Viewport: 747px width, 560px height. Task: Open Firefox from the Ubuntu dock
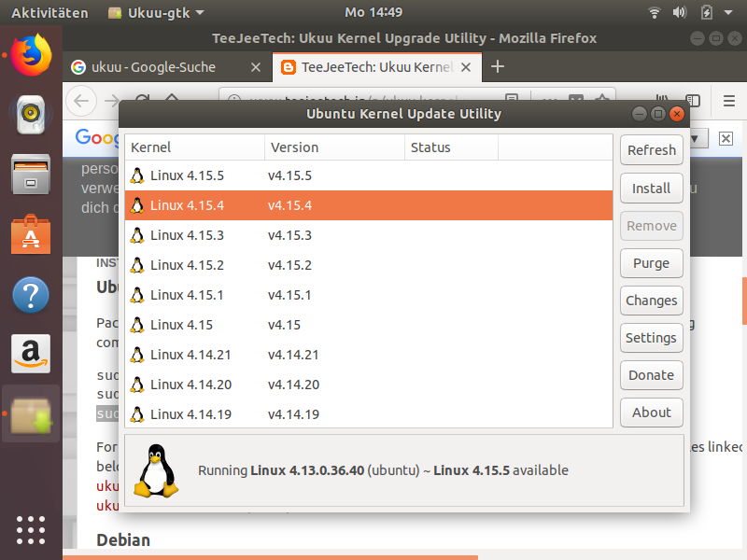(x=31, y=55)
